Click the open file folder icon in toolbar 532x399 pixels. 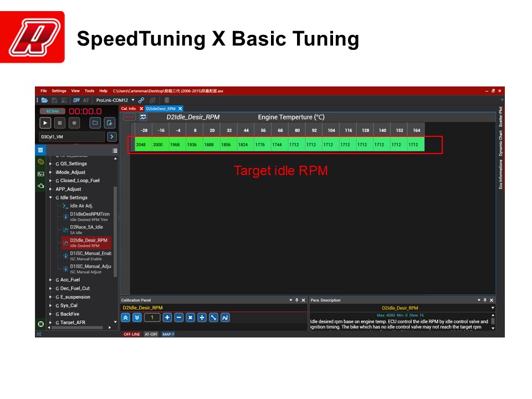tap(45, 100)
